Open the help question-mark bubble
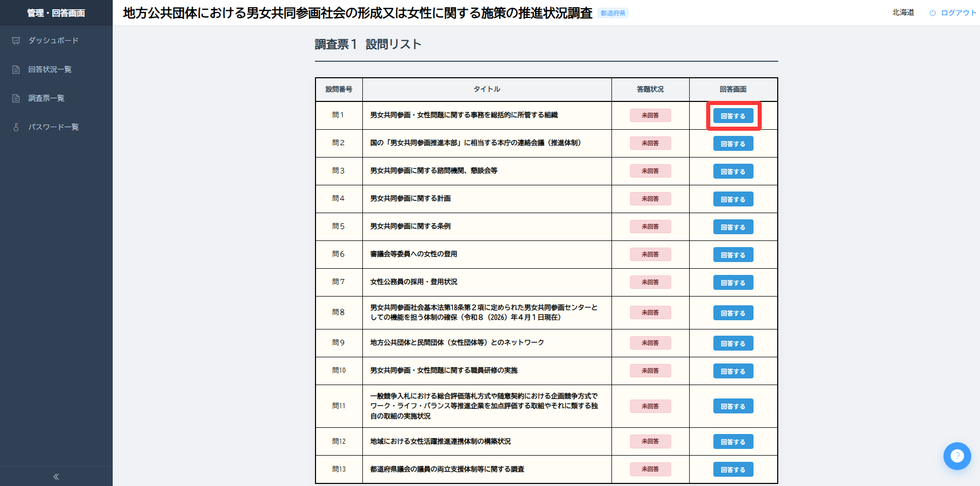980x486 pixels. [x=957, y=456]
